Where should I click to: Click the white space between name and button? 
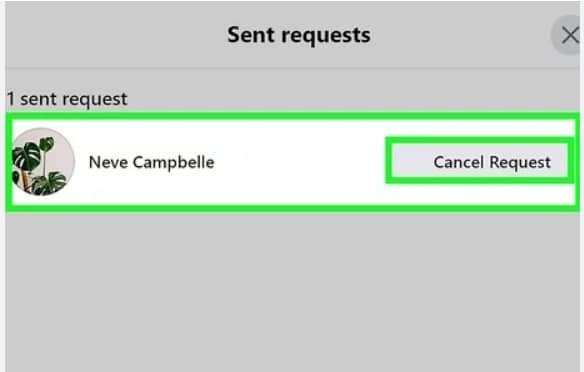tap(300, 162)
